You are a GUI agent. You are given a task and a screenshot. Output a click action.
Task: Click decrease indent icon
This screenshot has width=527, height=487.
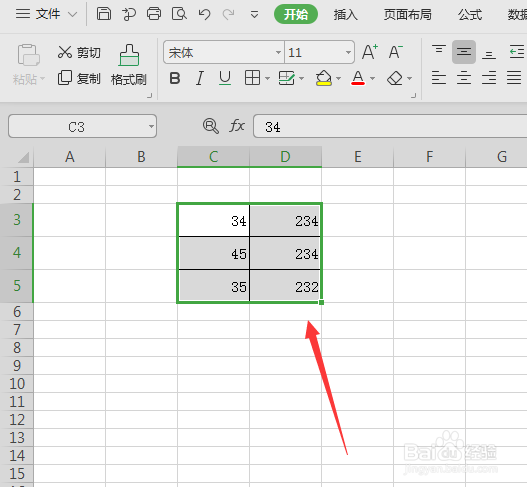click(517, 52)
